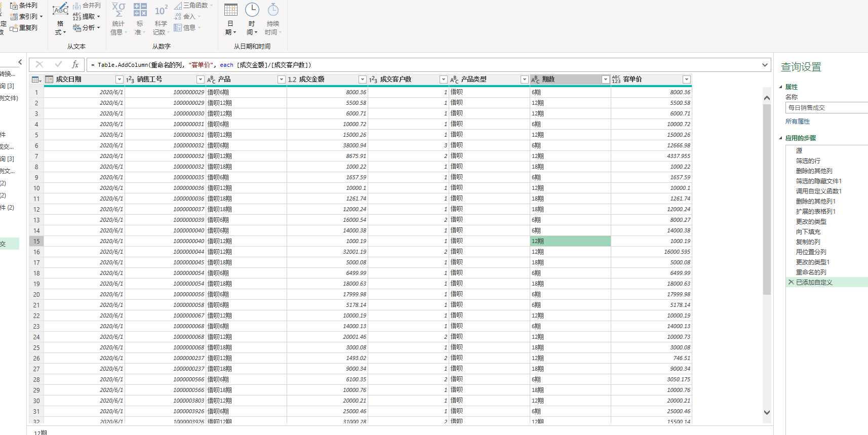Click the 123 type icon of 销售工号
The width and height of the screenshot is (868, 435).
[130, 80]
